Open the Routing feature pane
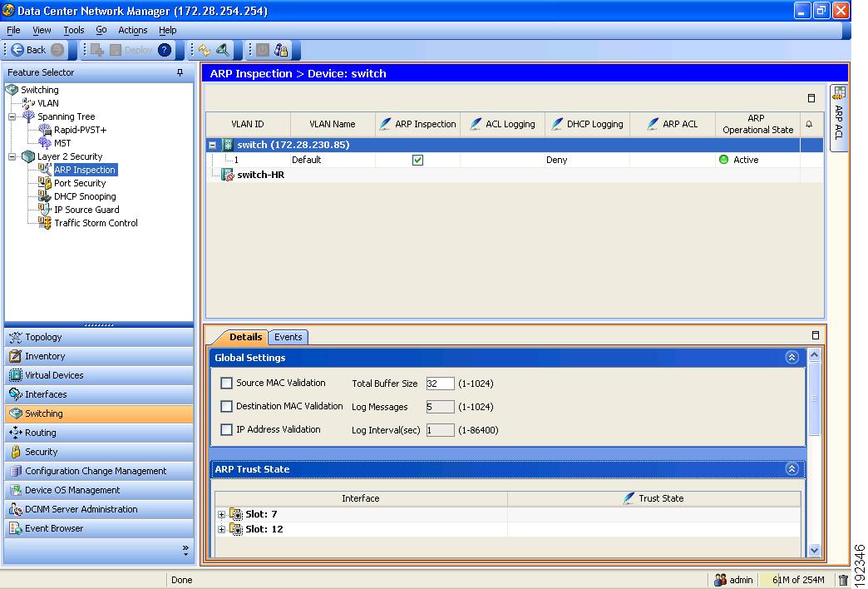Viewport: 868px width, 589px height. point(40,433)
